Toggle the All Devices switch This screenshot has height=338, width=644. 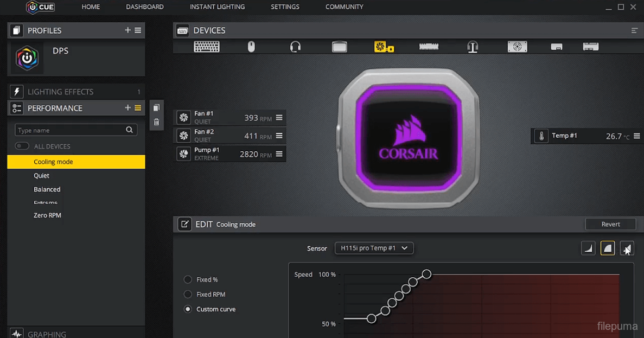[22, 146]
